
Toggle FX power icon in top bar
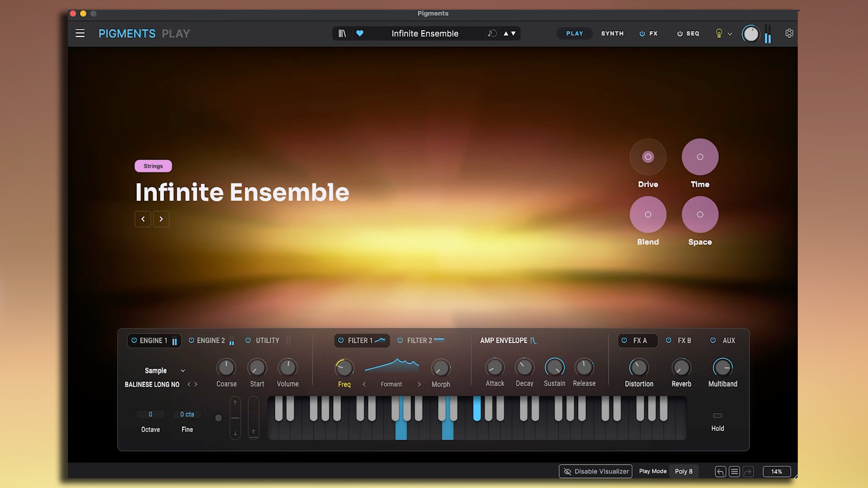642,34
